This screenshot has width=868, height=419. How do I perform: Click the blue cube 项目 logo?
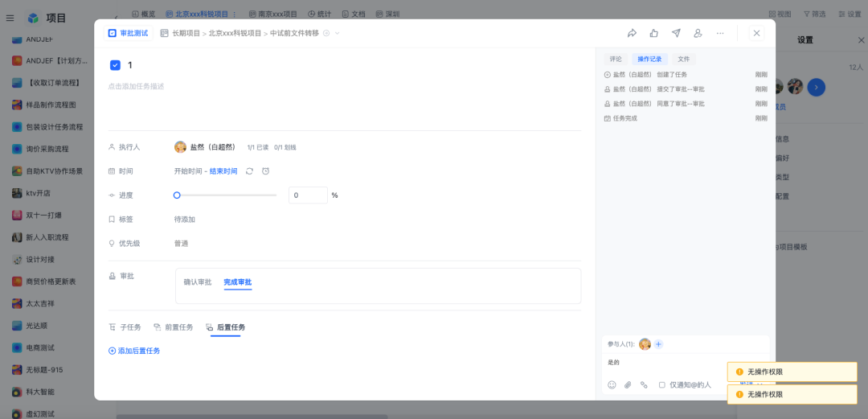pyautogui.click(x=33, y=18)
